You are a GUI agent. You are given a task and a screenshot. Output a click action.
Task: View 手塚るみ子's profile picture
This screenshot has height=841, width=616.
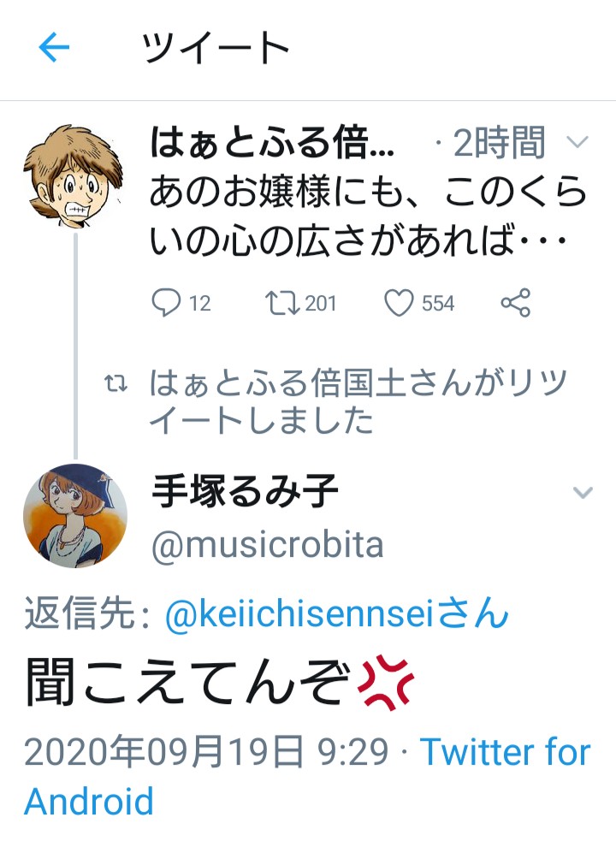[75, 515]
